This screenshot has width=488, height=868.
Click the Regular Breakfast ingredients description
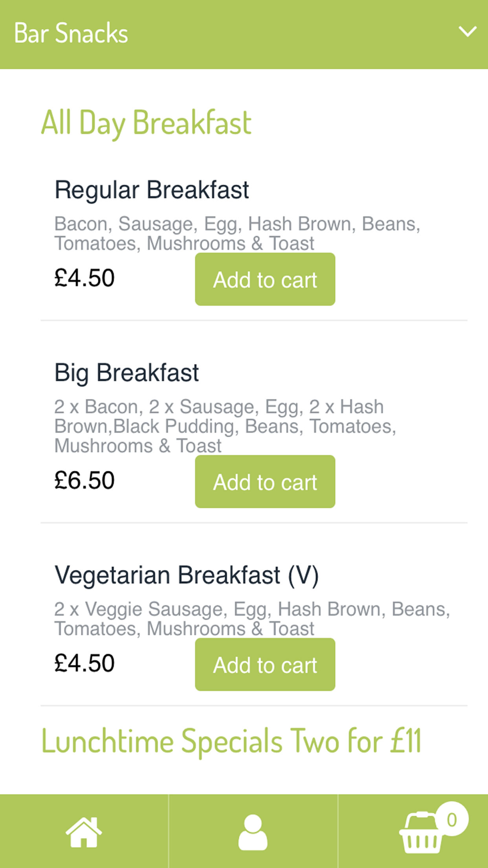237,233
